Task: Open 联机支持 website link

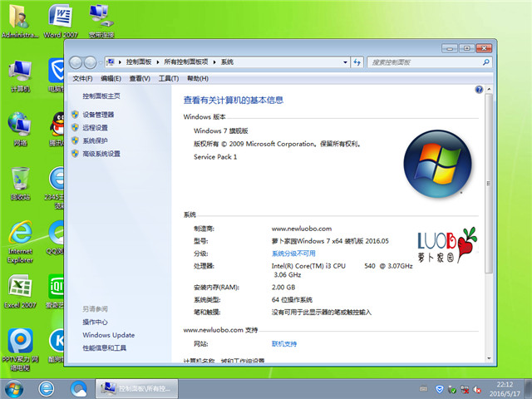Action: 284,343
